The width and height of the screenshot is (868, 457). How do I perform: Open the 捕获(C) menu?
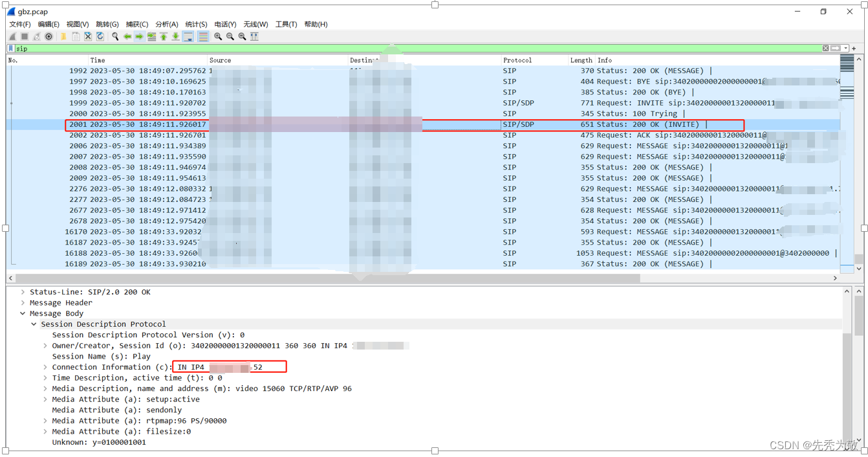tap(137, 24)
